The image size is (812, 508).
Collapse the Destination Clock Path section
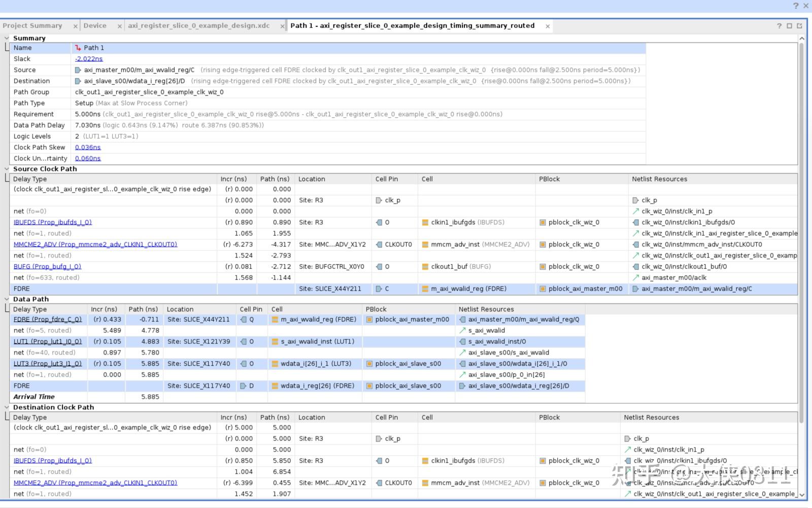click(x=7, y=407)
